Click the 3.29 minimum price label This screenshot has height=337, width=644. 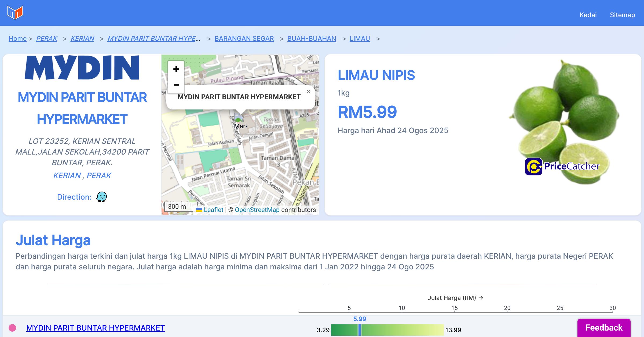click(323, 330)
